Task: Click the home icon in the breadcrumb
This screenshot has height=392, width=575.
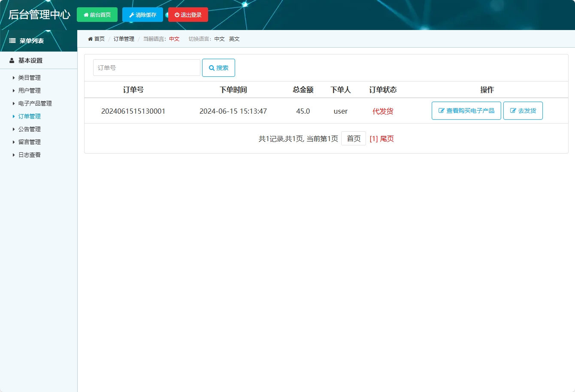Action: [90, 39]
